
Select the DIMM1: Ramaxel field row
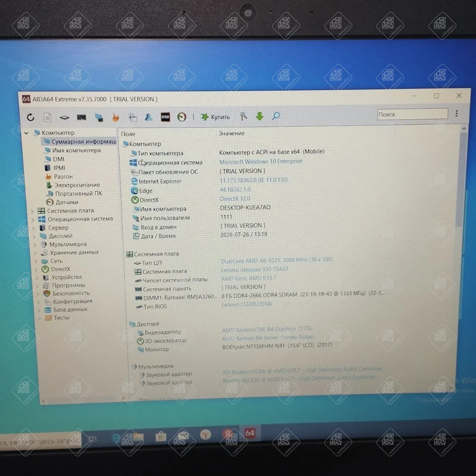[x=176, y=297]
